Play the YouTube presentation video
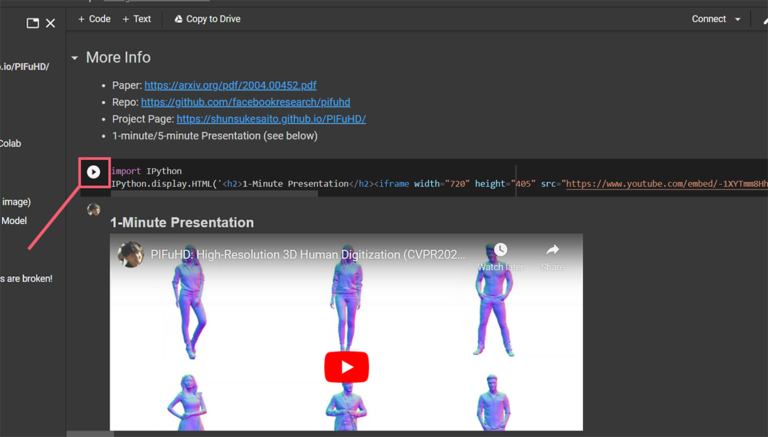The height and width of the screenshot is (437, 768). point(346,367)
